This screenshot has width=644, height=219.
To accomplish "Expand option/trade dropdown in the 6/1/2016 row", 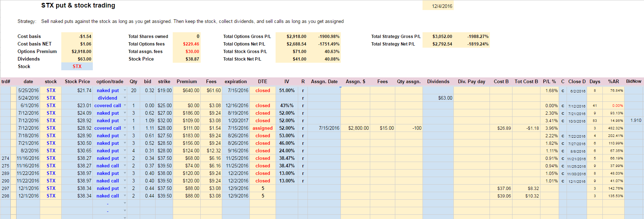I will point(125,105).
